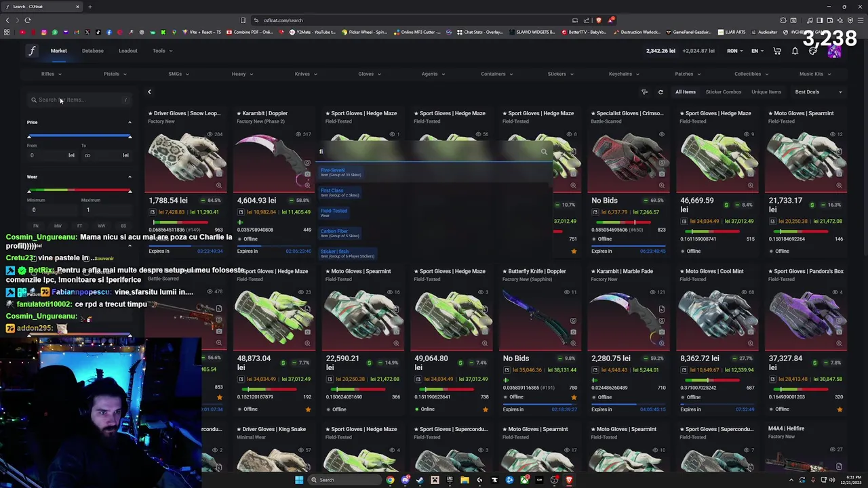
Task: Open the shopping cart
Action: (x=777, y=51)
